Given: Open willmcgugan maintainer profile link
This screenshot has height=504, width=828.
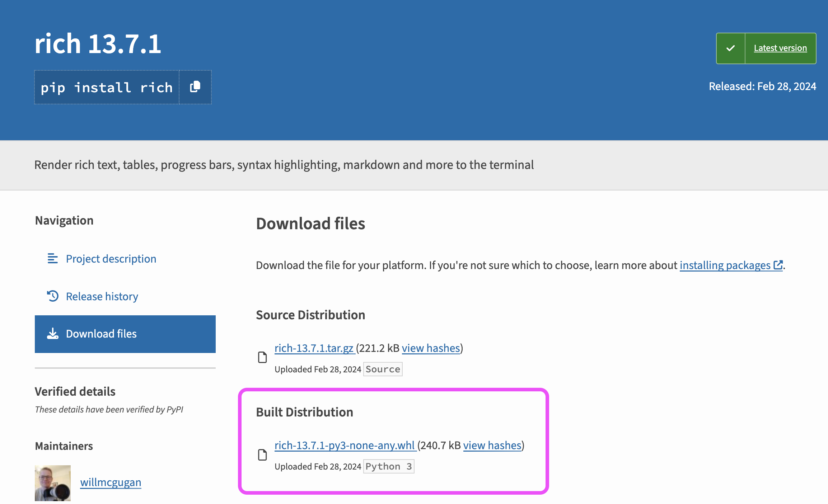Looking at the screenshot, I should click(x=111, y=482).
